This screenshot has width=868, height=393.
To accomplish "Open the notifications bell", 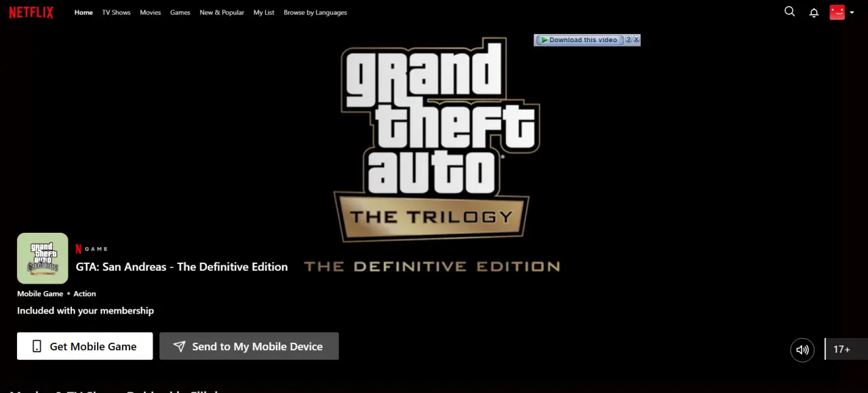I will pos(814,12).
